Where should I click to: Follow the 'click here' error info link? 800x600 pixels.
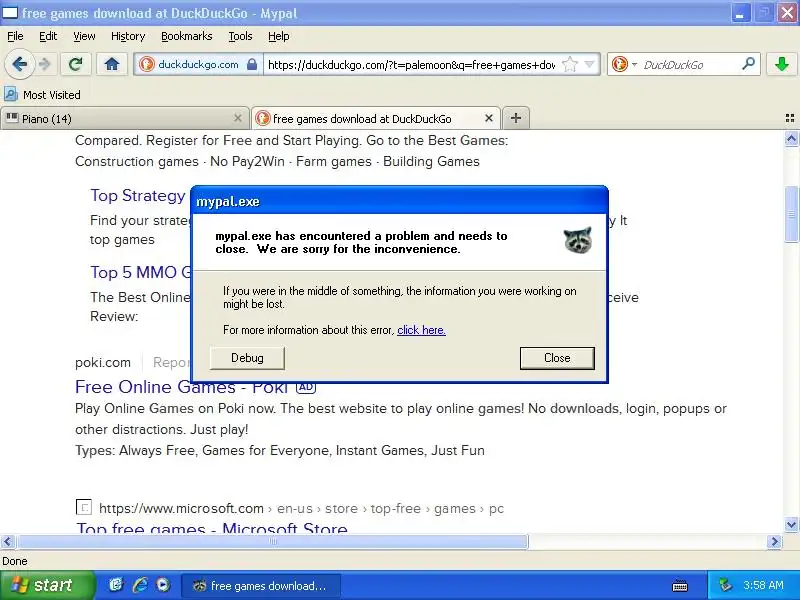421,330
